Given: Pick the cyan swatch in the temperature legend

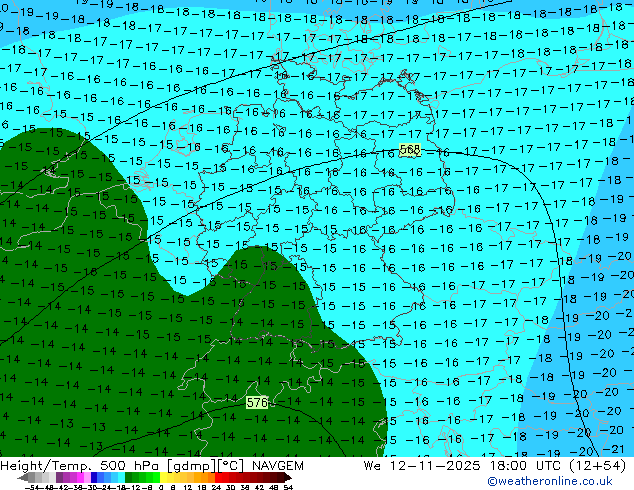Looking at the screenshot, I should pos(121,477).
